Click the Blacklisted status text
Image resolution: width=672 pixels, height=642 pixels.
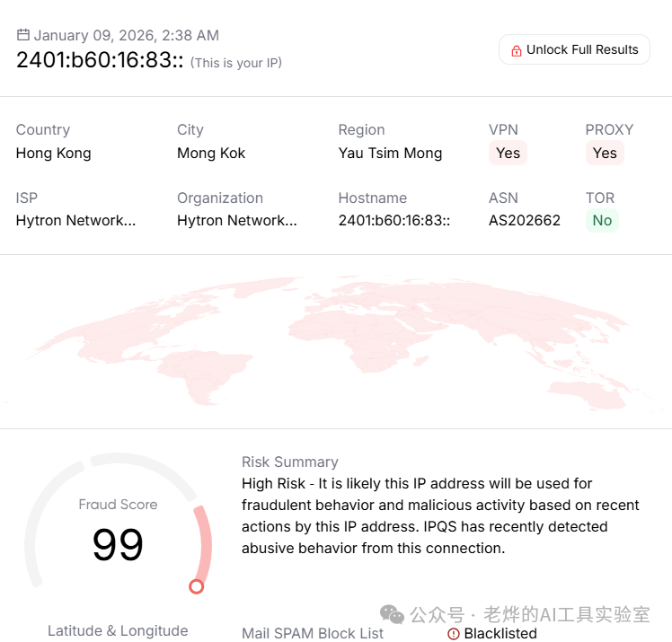500,634
